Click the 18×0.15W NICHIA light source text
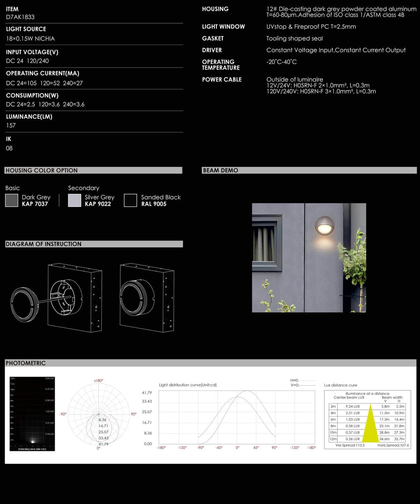Screen dimensions: 420x504 pyautogui.click(x=30, y=39)
